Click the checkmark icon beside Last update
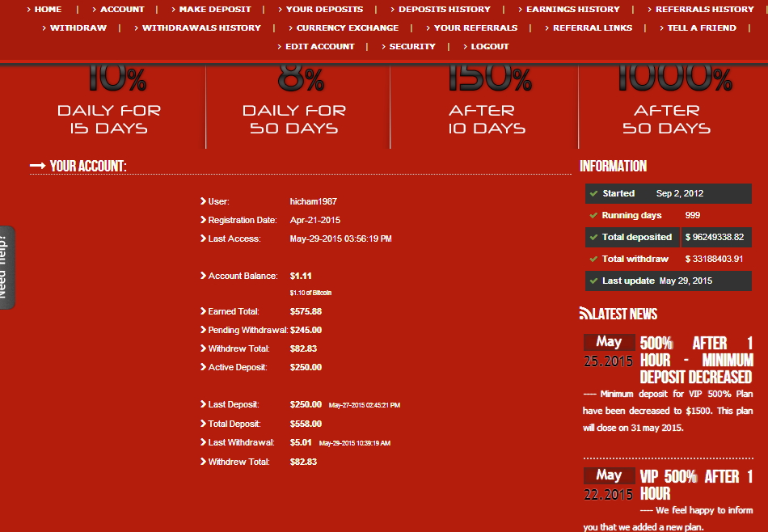Viewport: 768px width, 532px height. 593,281
